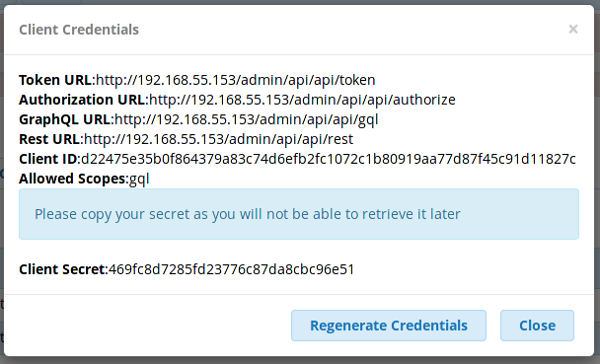Click the Authorization URL address text
Viewport: 600px width, 364px height.
click(302, 100)
